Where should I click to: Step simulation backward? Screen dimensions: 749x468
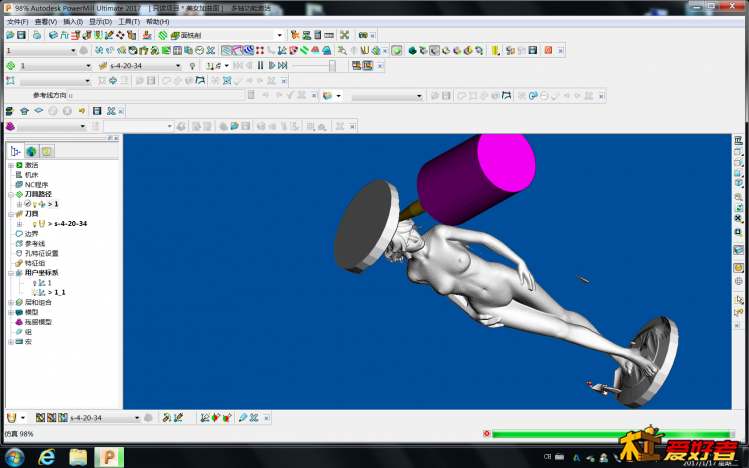249,65
